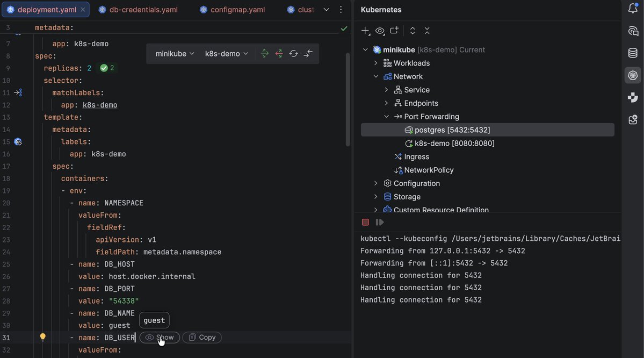Click the Kubernetes gutter icon on line 15
644x358 pixels.
point(18,142)
